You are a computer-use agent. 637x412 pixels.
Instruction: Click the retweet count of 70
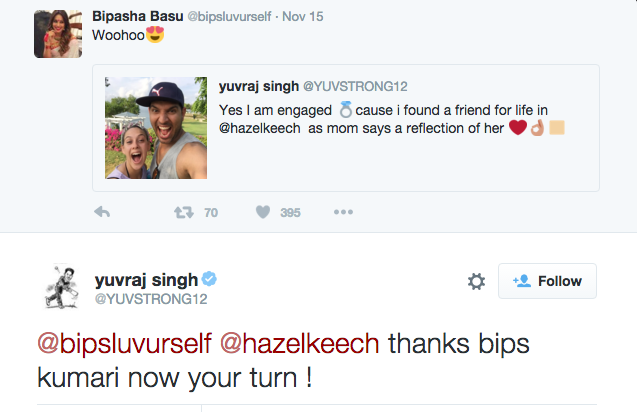tap(210, 212)
